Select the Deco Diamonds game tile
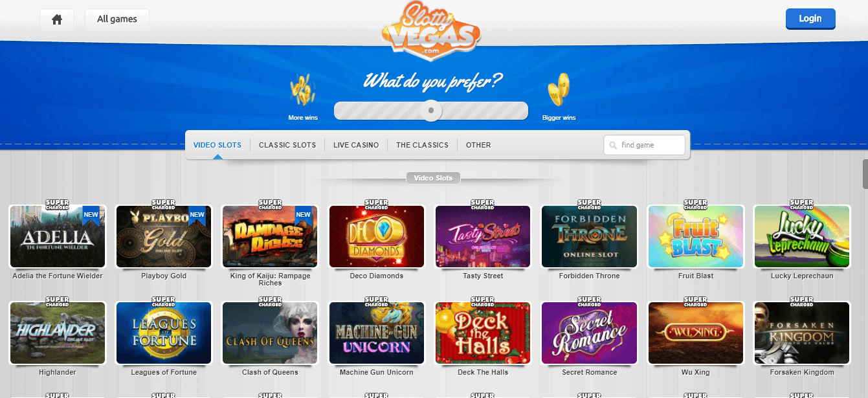The height and width of the screenshot is (398, 868). 377,237
